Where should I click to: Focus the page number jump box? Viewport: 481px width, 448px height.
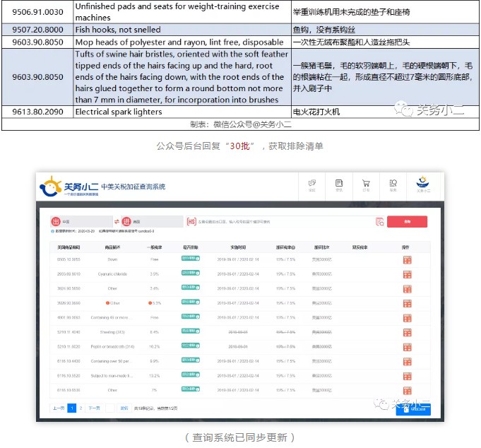pos(110,408)
